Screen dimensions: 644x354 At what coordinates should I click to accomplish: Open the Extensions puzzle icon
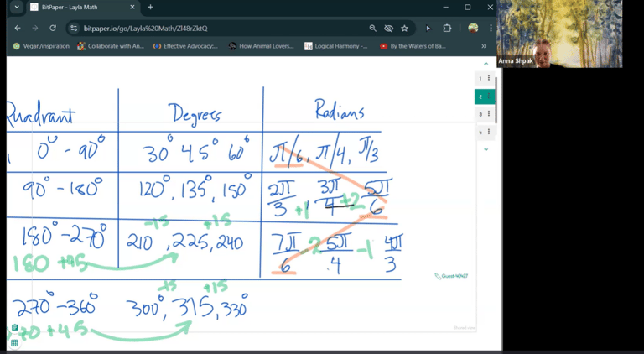tap(447, 28)
